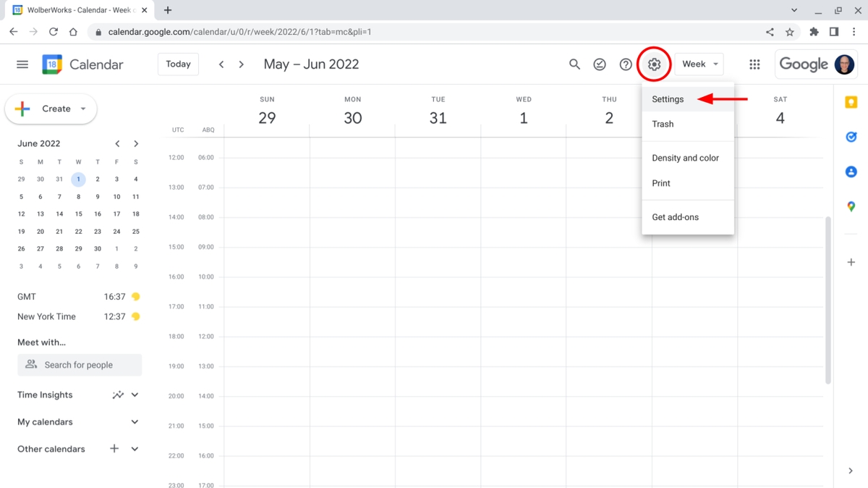Click the Today button
The height and width of the screenshot is (488, 868).
tap(178, 64)
